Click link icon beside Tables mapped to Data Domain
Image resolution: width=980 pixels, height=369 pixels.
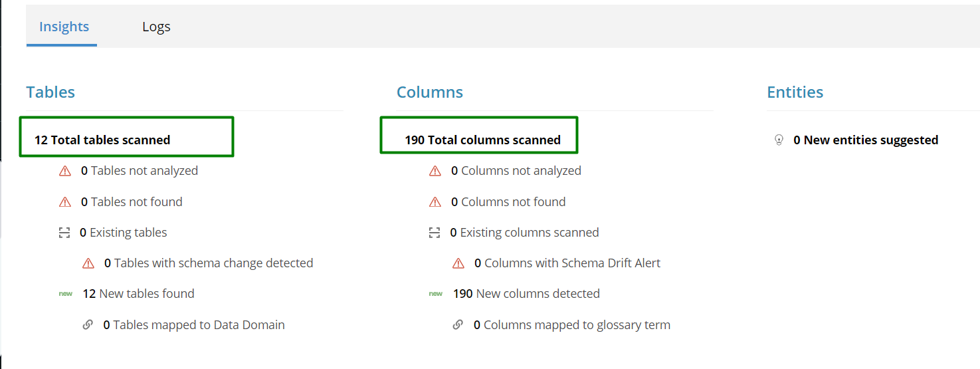point(88,325)
